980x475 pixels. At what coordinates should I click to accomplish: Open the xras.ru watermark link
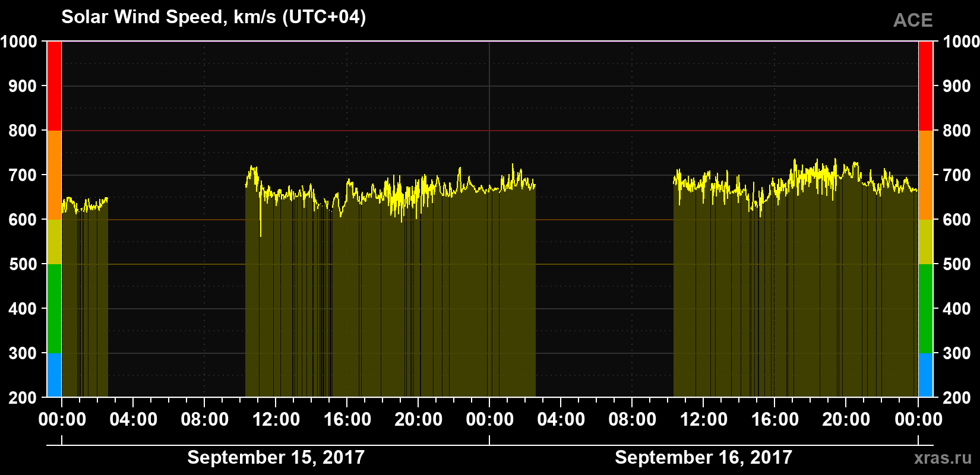point(943,458)
